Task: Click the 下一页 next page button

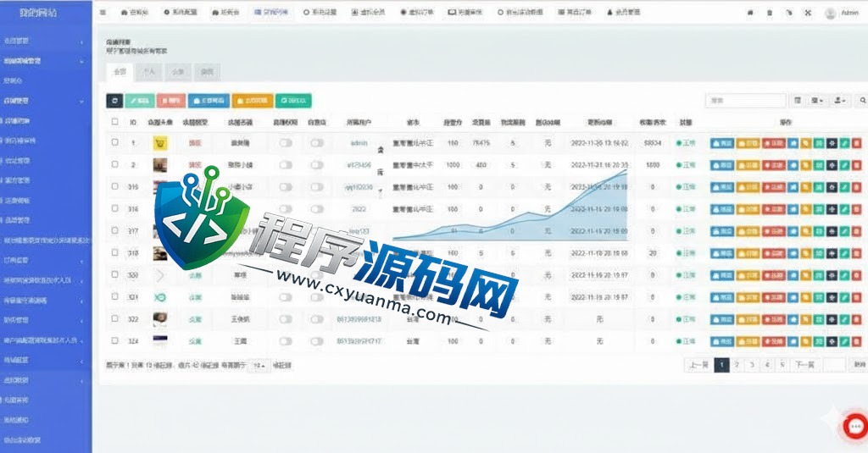Action: click(x=804, y=365)
